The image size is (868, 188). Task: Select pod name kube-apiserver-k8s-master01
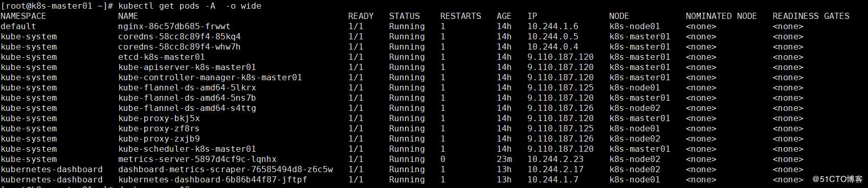pos(187,67)
